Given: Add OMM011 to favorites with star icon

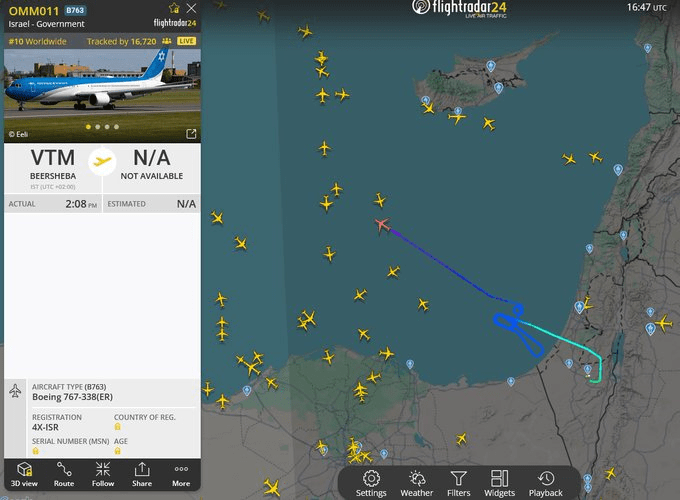Looking at the screenshot, I should tap(174, 8).
